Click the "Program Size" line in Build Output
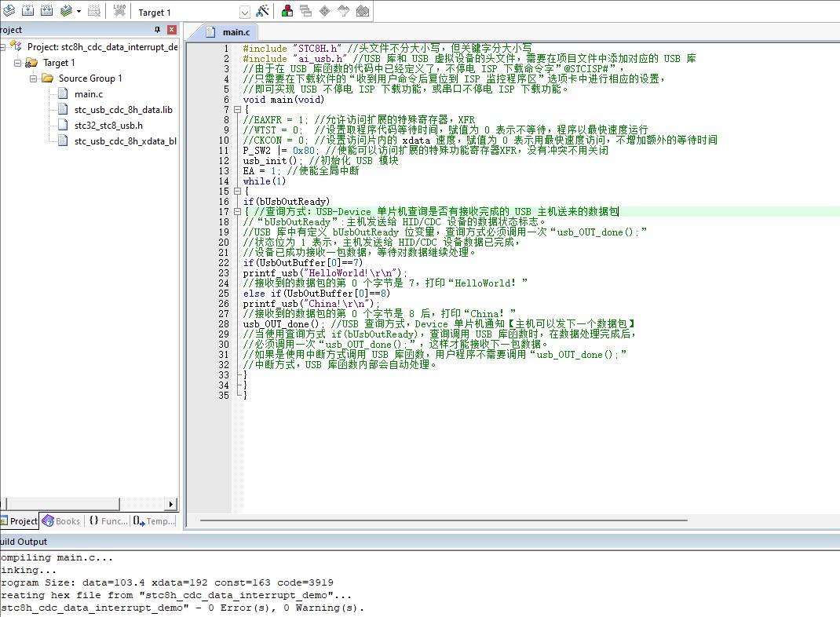Viewport: 840px width, 617px height. tap(166, 582)
